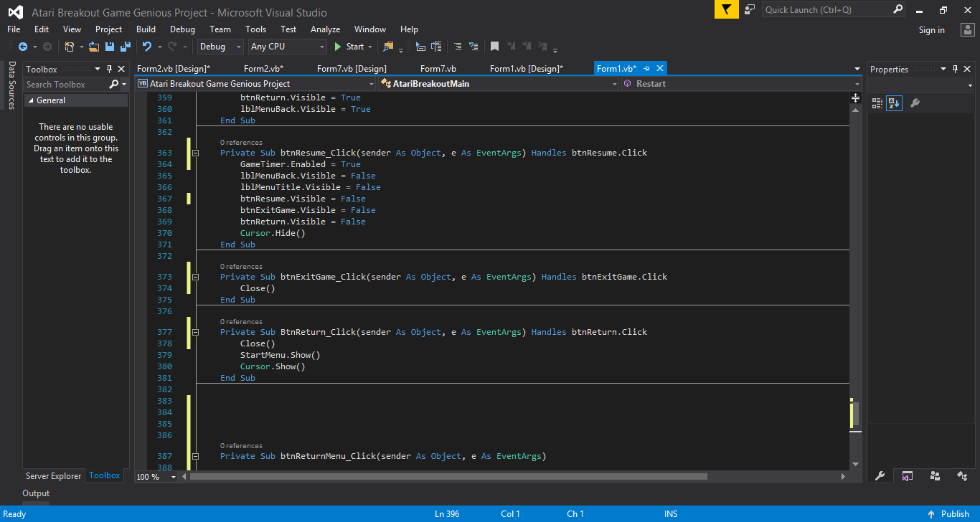
Task: Toggle a bookmark on current line
Action: 494,47
